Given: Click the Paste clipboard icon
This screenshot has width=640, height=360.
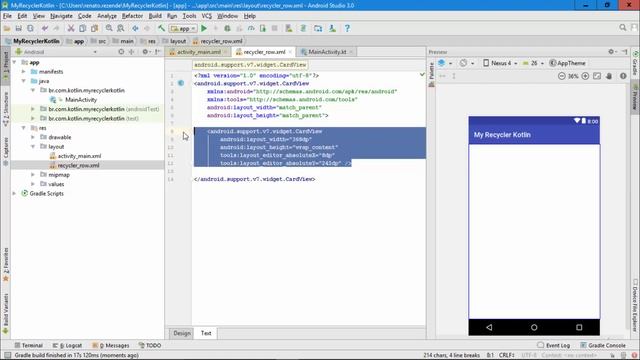Looking at the screenshot, I should click(x=94, y=28).
